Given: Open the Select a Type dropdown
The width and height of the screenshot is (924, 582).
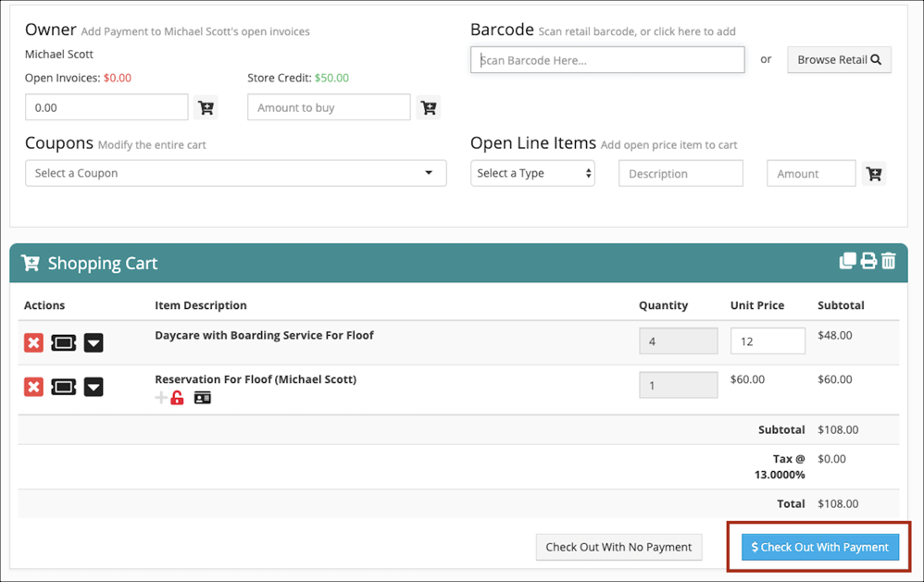Looking at the screenshot, I should (x=532, y=173).
